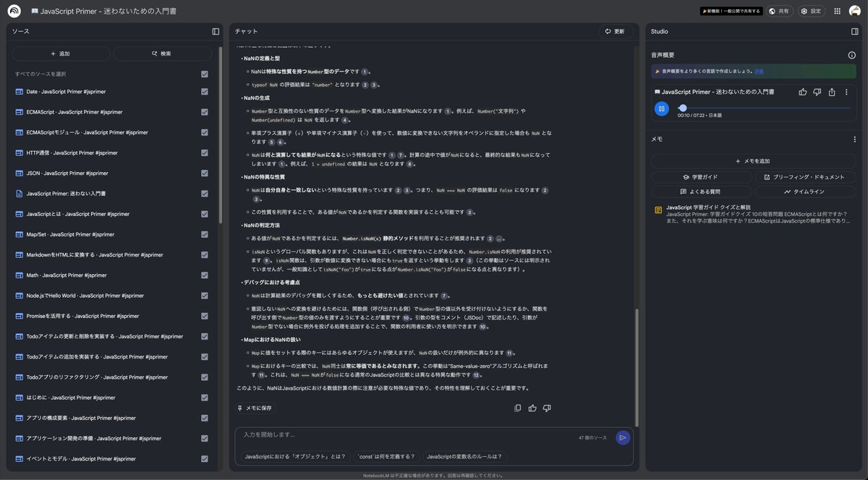Open 設定 settings
Viewport: 868px width, 480px height.
pos(812,11)
